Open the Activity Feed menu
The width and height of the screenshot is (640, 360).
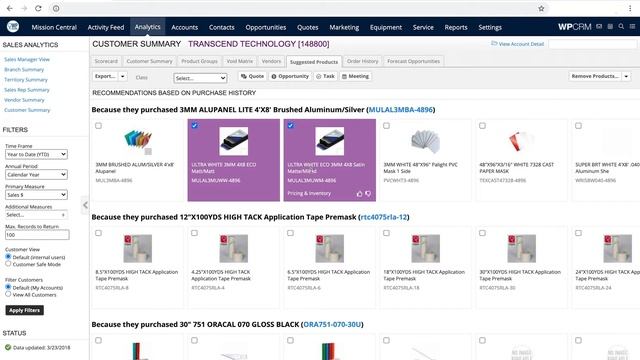point(106,27)
